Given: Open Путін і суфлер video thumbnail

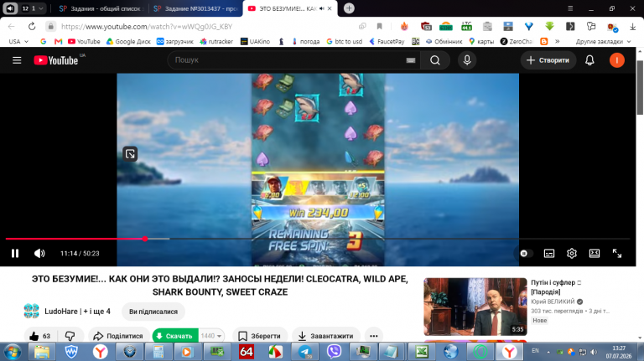Looking at the screenshot, I should coord(475,307).
